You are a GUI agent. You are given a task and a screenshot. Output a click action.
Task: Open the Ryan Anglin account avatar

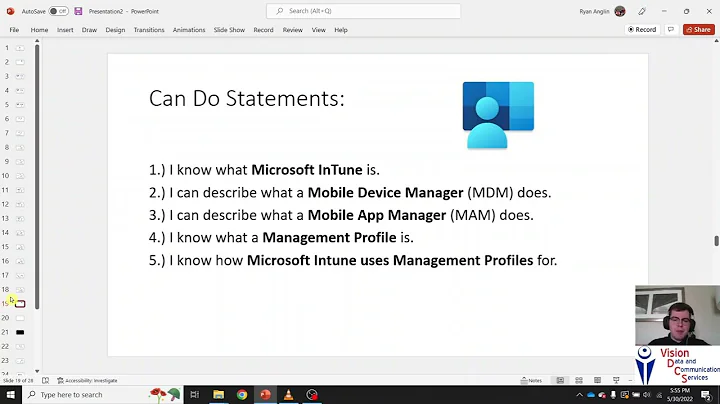[620, 11]
